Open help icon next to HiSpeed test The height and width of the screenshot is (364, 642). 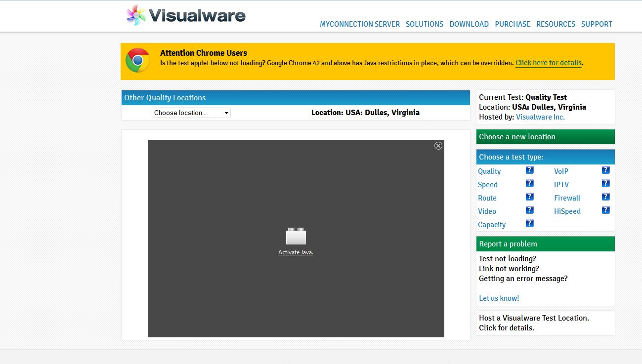coord(605,210)
